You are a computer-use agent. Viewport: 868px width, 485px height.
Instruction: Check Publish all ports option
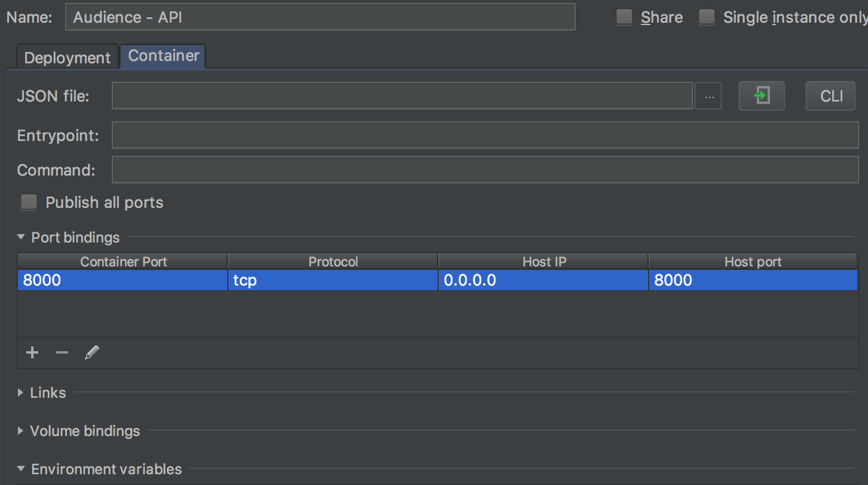coord(29,202)
